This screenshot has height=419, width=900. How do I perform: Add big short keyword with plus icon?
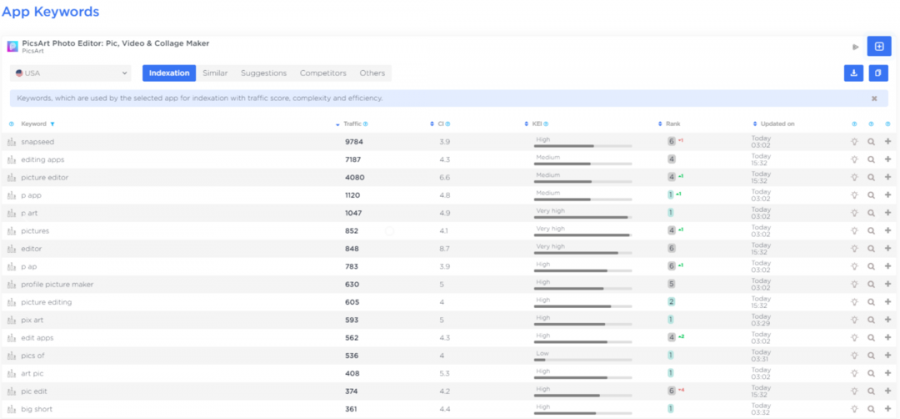pos(888,409)
